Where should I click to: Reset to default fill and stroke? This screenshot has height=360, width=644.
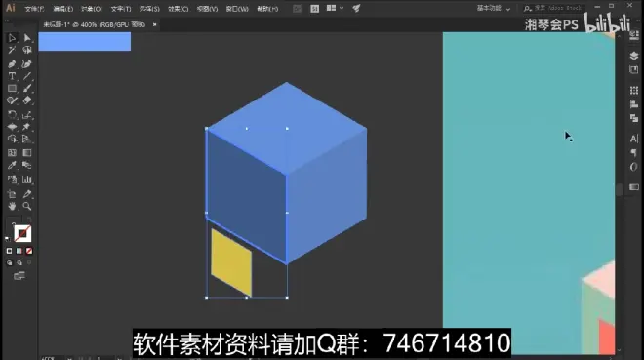point(7,238)
